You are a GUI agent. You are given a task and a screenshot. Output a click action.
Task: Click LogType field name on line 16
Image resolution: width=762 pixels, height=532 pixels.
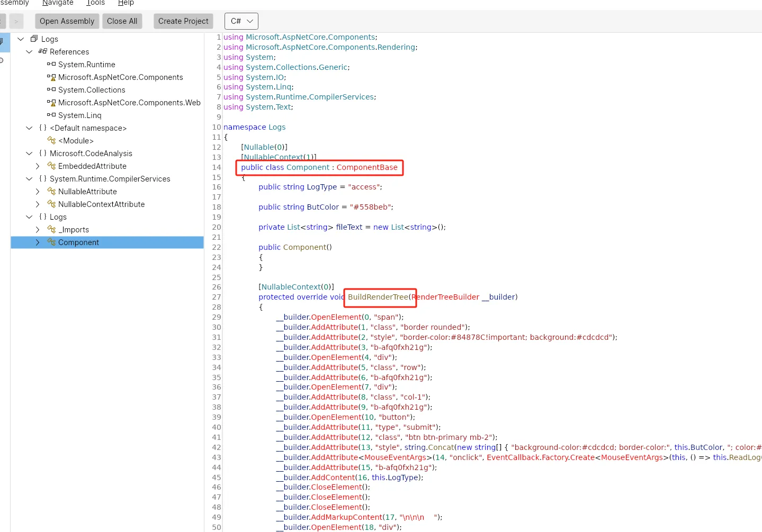[x=321, y=187]
